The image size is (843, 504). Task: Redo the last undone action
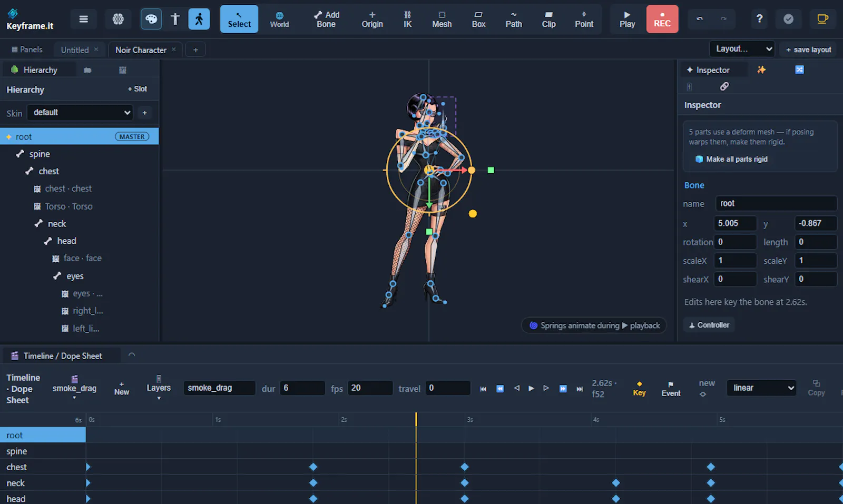click(723, 19)
